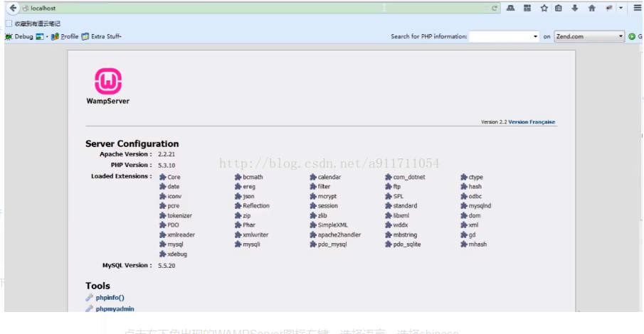Click the mbstring extension name
The image size is (644, 334).
click(x=405, y=235)
